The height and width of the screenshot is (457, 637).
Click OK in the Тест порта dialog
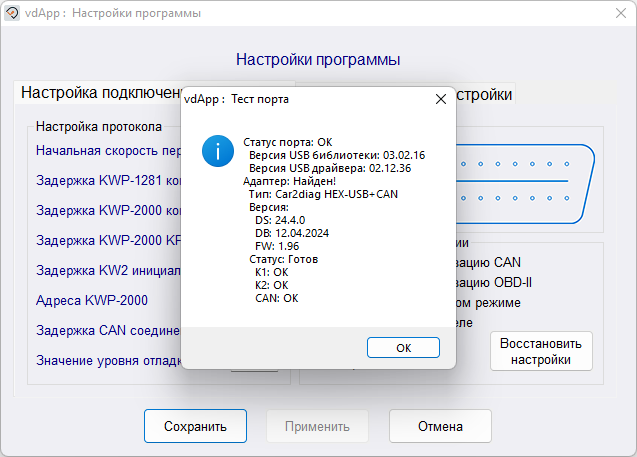point(403,347)
